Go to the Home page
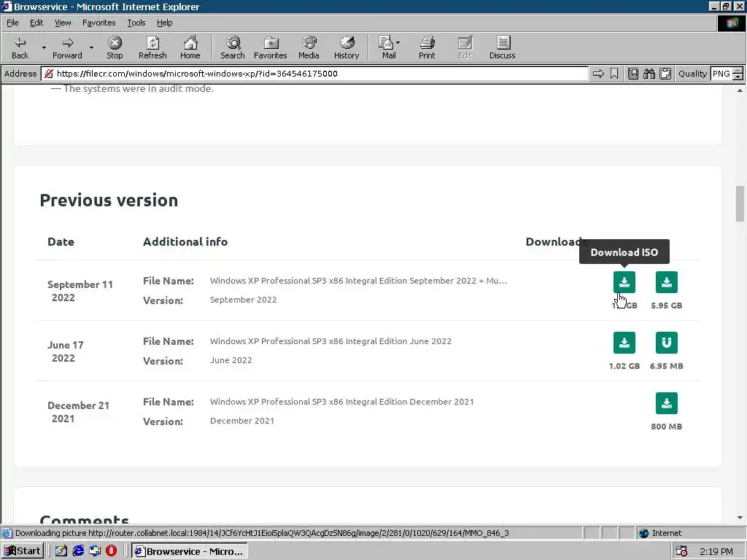 pos(190,47)
